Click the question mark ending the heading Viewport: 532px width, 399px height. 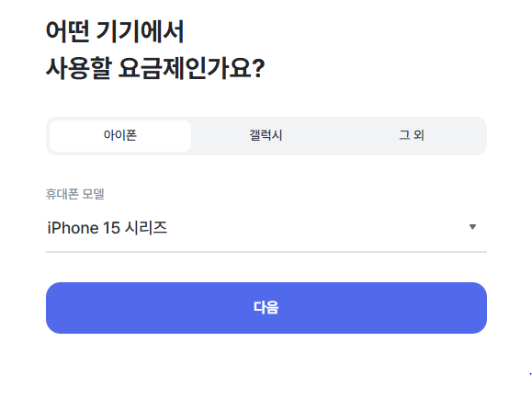pos(259,69)
